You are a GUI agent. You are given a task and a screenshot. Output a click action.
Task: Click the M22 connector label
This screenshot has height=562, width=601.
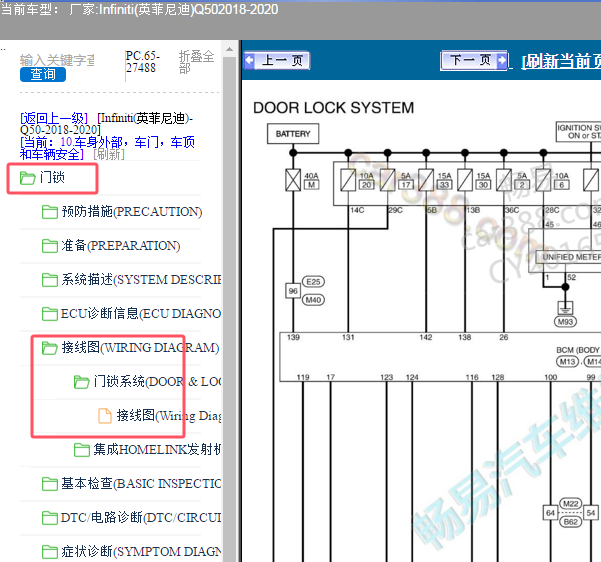(x=571, y=503)
